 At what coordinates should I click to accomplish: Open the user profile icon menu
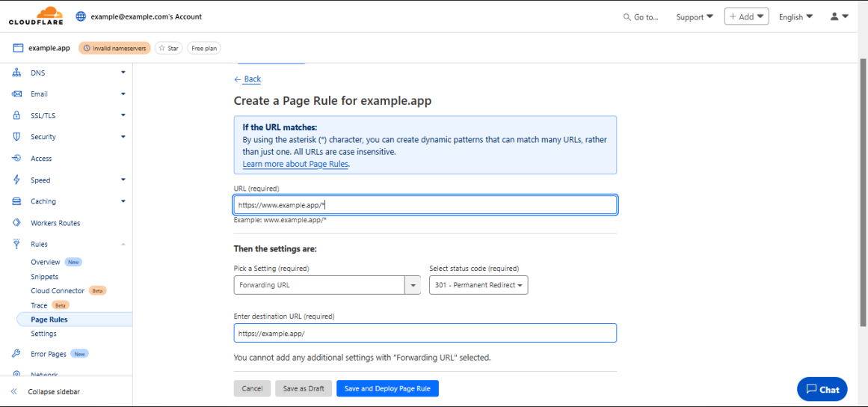point(839,16)
